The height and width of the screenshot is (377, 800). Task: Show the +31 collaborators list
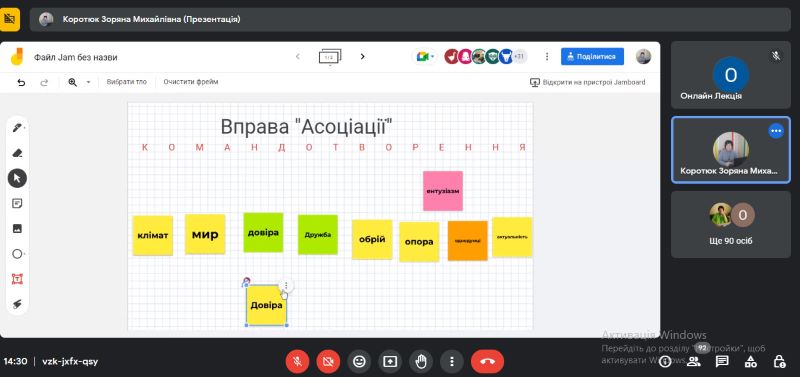click(519, 57)
